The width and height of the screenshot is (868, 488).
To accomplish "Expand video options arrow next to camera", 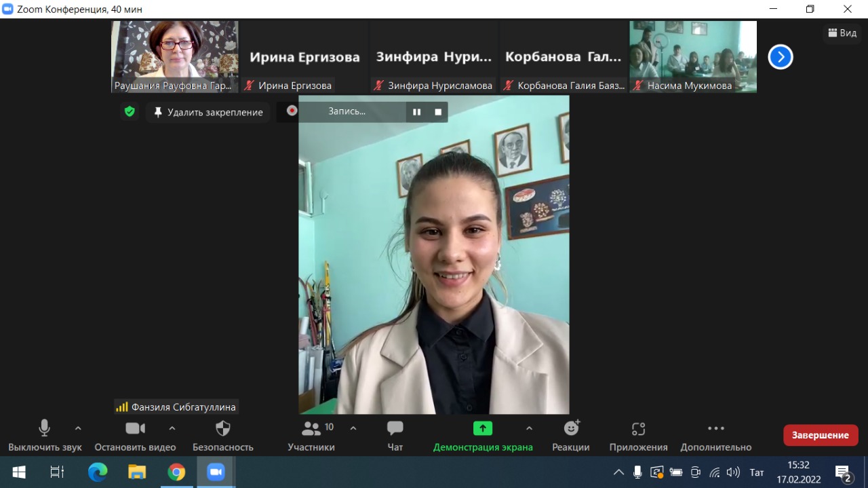I will coord(172,428).
